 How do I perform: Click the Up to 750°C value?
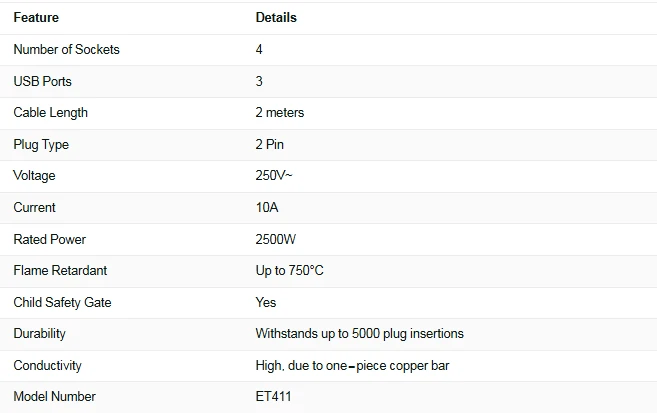(290, 271)
